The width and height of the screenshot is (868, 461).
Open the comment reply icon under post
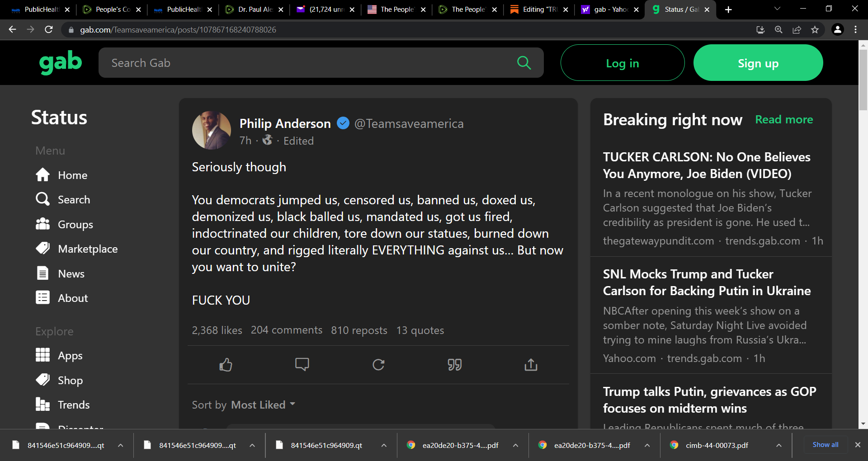pos(302,365)
